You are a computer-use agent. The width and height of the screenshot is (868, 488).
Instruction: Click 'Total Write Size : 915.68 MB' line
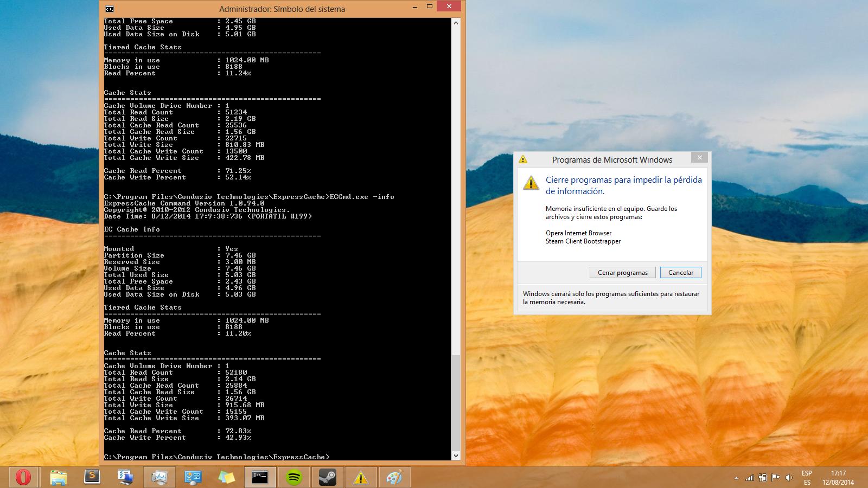(184, 405)
